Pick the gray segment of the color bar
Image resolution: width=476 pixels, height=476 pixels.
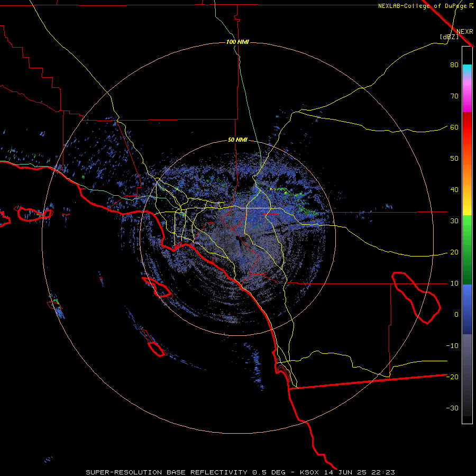(467, 375)
